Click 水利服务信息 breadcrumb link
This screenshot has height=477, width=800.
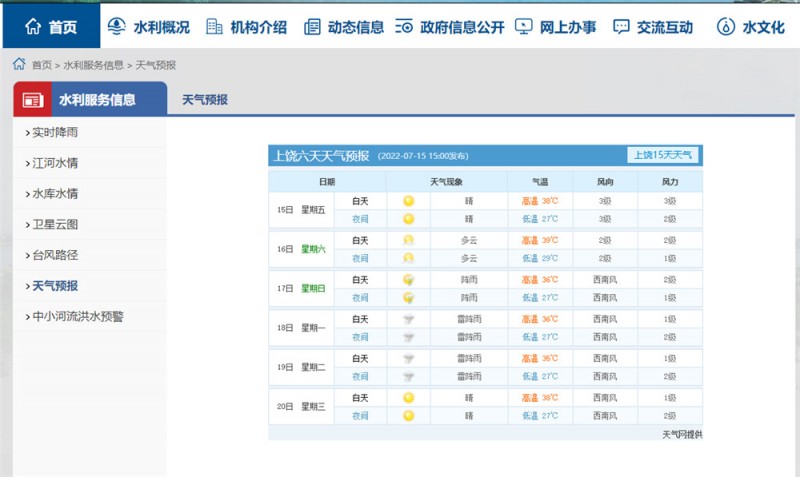(x=93, y=65)
